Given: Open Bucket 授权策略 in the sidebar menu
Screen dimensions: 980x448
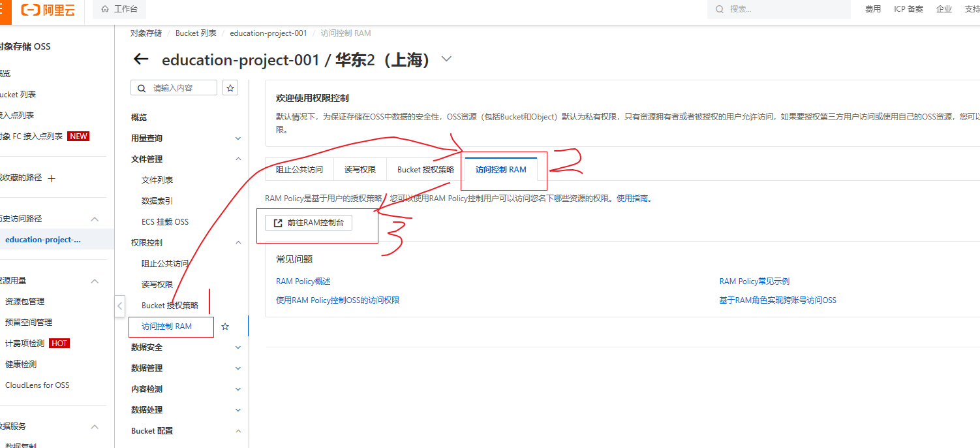Looking at the screenshot, I should [170, 306].
